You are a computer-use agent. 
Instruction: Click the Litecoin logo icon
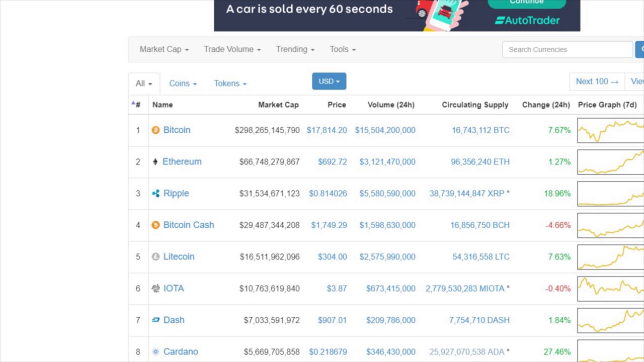[155, 257]
